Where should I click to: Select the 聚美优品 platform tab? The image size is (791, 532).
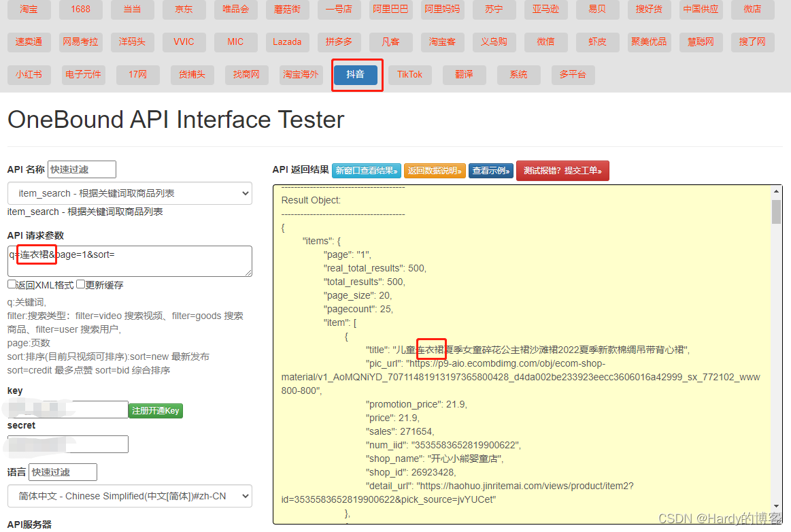[649, 42]
